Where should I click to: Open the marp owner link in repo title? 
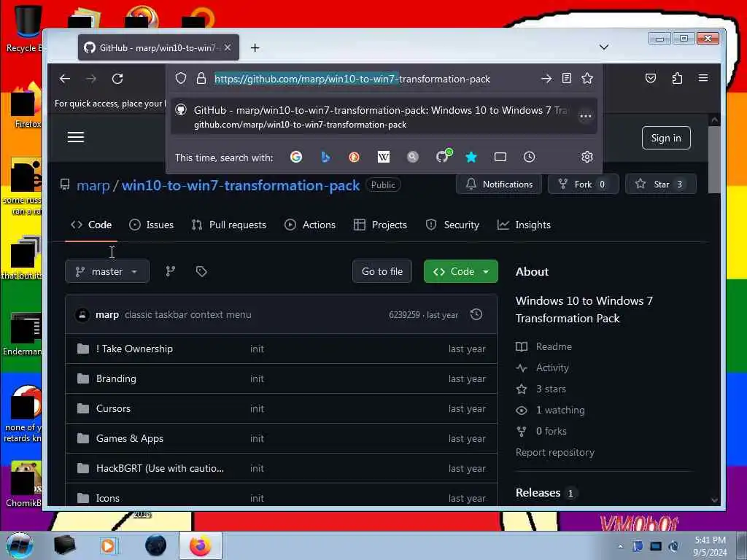[93, 185]
